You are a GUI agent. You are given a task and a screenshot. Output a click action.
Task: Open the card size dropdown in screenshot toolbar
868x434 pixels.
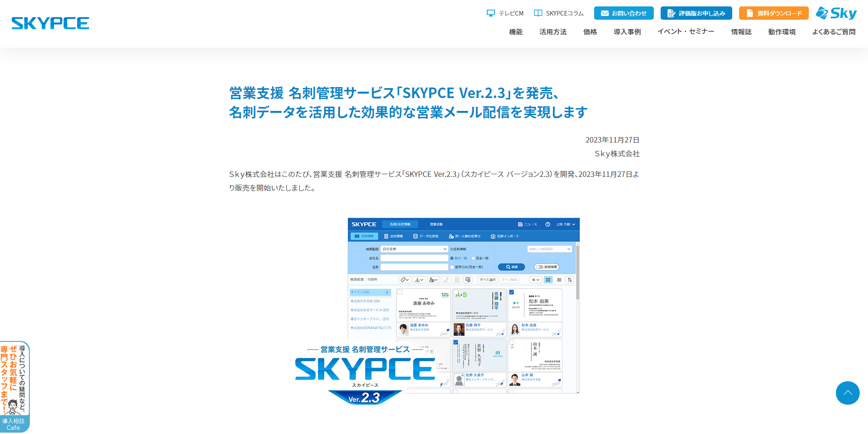[535, 280]
